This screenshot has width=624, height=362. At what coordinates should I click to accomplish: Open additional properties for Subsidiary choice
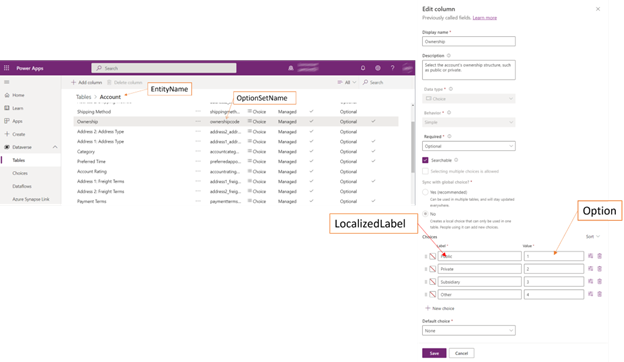tap(591, 281)
